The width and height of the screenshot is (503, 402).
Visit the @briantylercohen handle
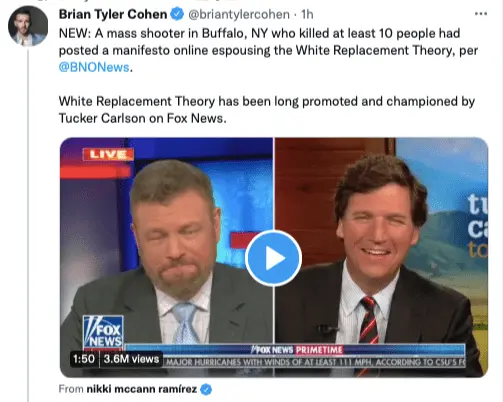(x=239, y=14)
